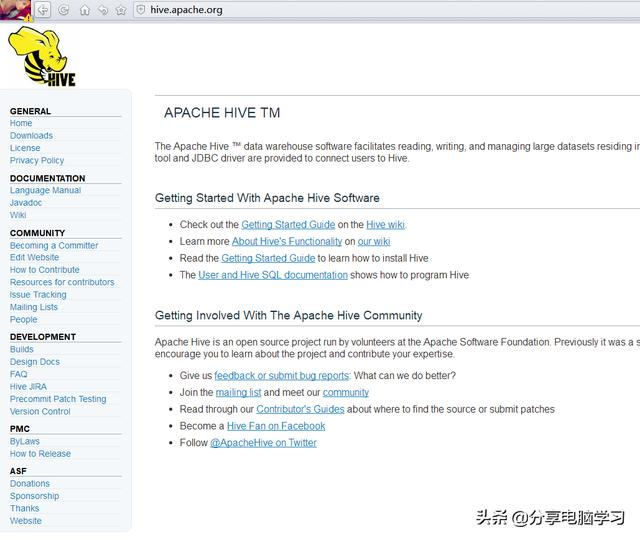640x540 pixels.
Task: Open the Mailing Lists sidebar link
Action: point(33,307)
